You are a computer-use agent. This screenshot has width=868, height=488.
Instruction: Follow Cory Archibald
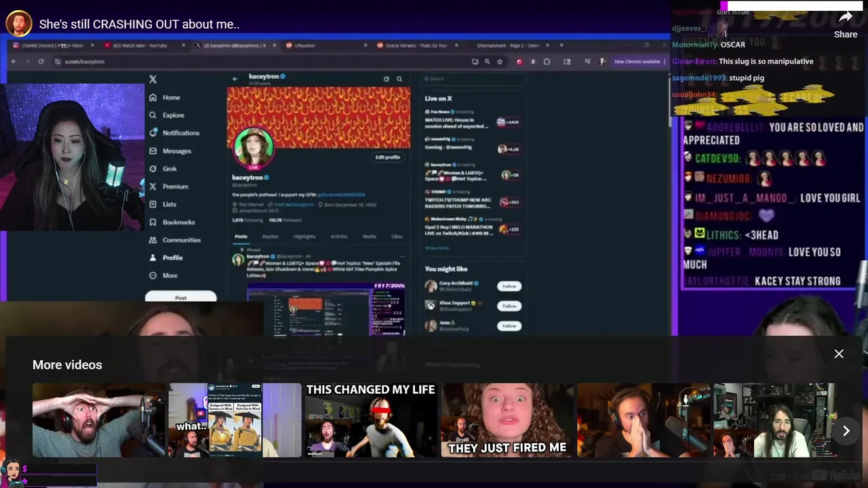point(509,286)
